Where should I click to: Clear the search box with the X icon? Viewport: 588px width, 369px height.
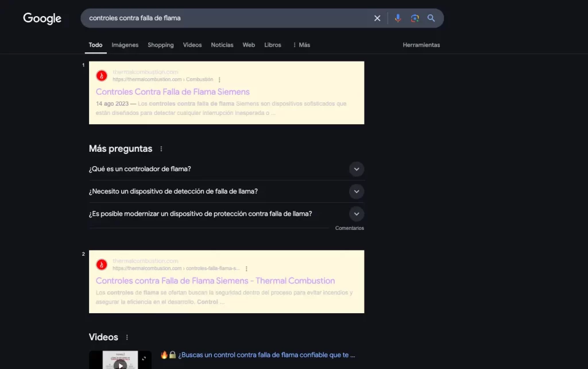click(377, 18)
